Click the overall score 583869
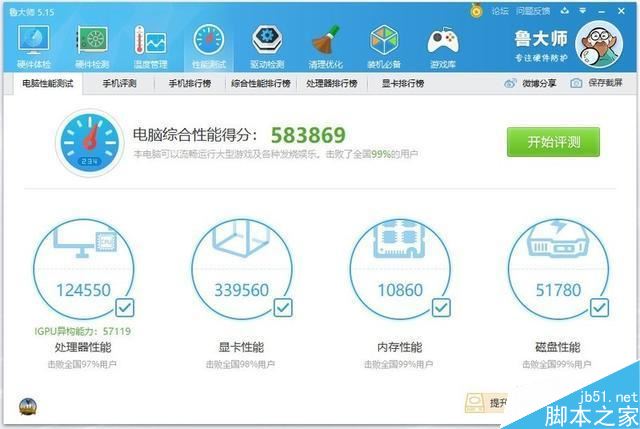 (x=308, y=135)
